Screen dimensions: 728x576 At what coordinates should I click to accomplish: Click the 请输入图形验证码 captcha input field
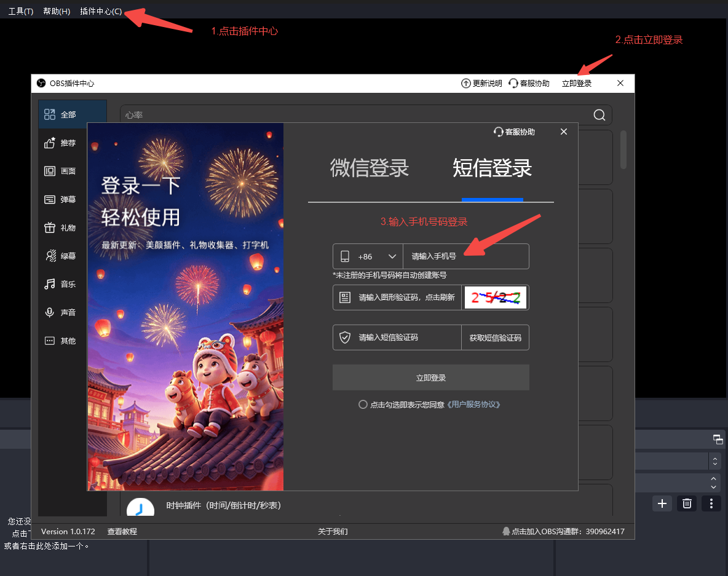[x=397, y=298]
